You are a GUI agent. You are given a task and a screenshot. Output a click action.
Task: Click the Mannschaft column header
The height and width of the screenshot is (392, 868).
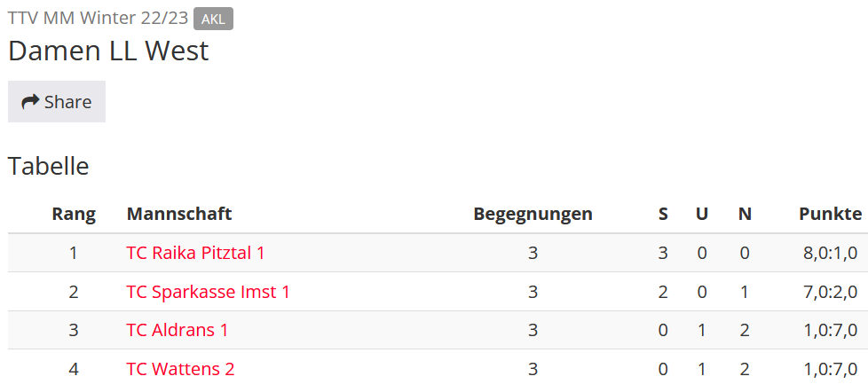click(x=179, y=214)
